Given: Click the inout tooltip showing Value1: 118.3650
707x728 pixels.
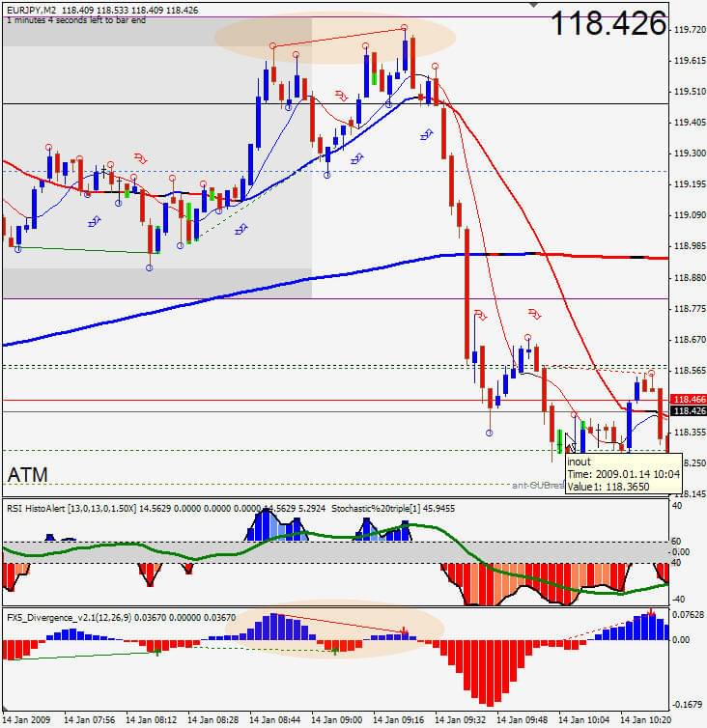Looking at the screenshot, I should (x=623, y=474).
